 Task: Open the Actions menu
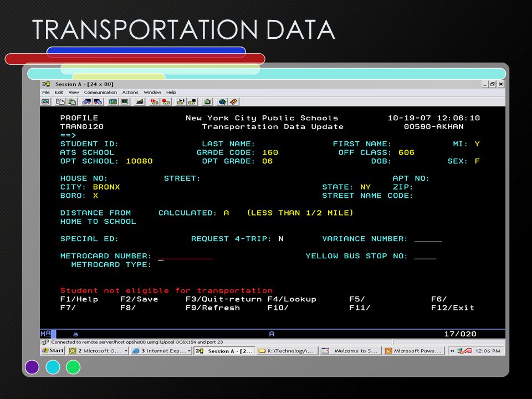(x=130, y=93)
